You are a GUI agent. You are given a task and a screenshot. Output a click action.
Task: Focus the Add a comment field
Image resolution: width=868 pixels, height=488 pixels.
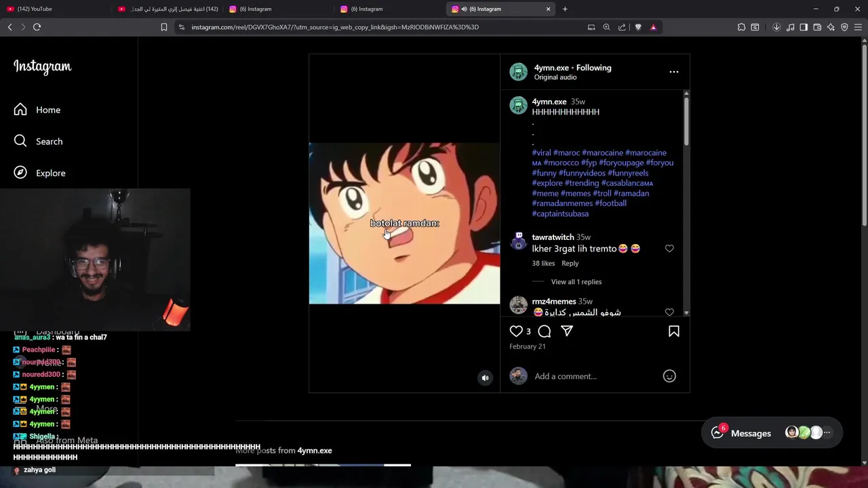(595, 376)
